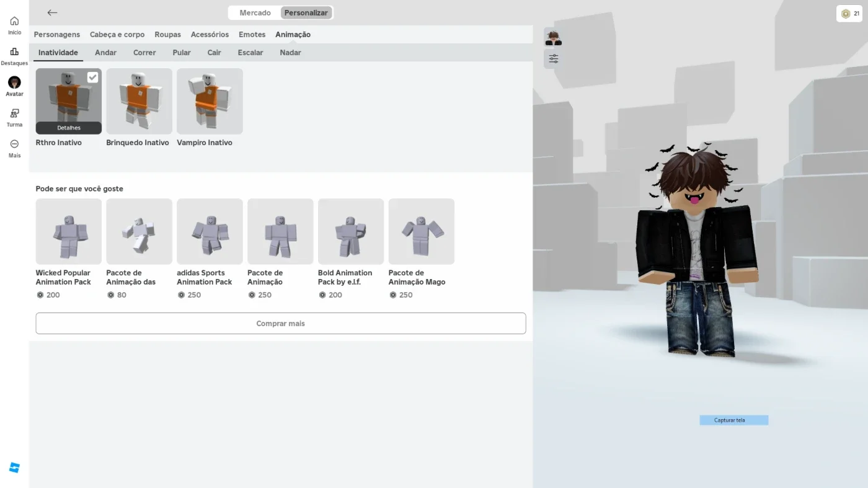Open Turma group icon in sidebar
The image size is (868, 488).
14,113
